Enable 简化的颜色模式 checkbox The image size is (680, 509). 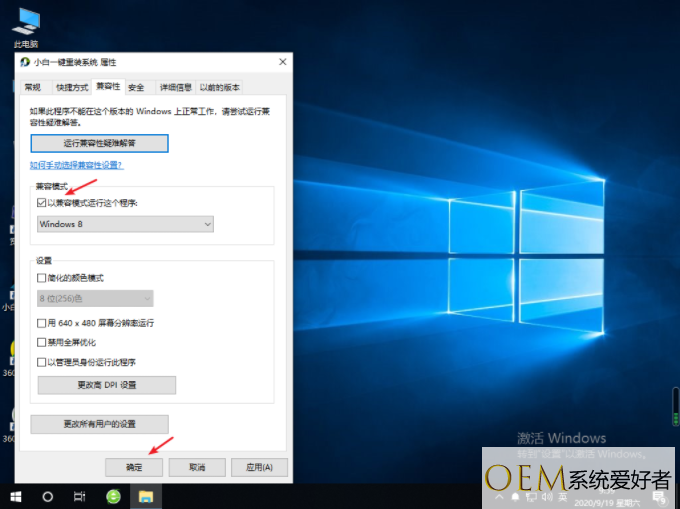41,277
